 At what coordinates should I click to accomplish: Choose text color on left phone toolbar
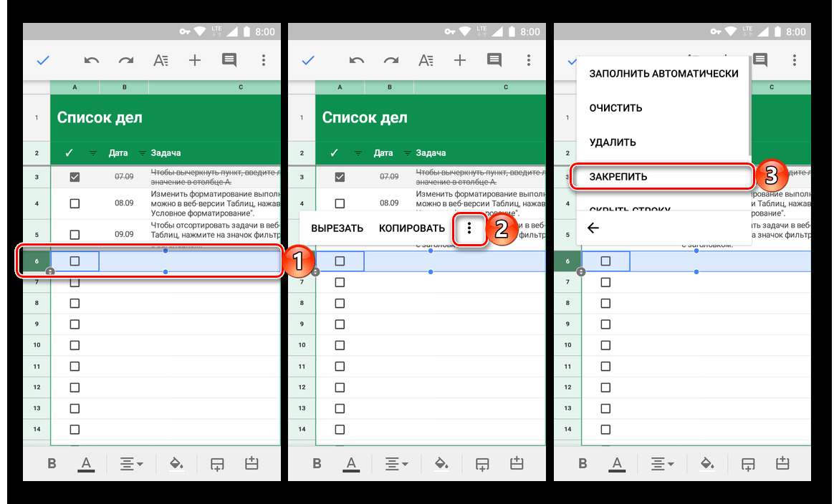coord(86,464)
